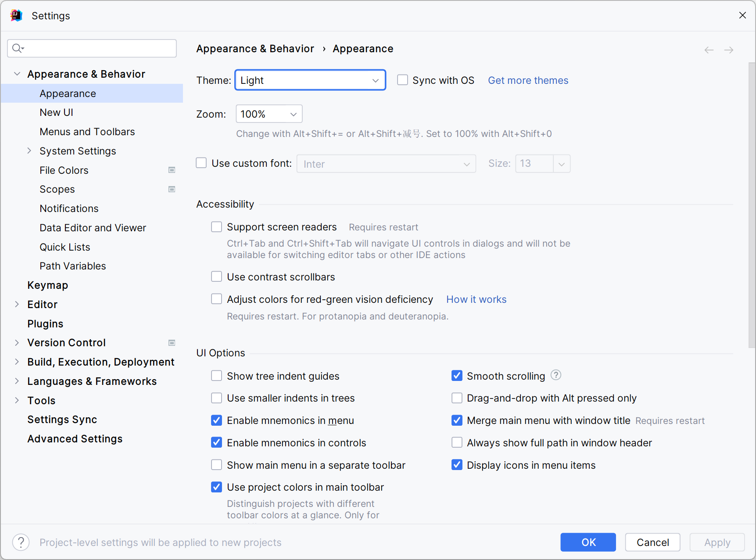Click the search magnifier icon
756x560 pixels.
click(x=18, y=48)
